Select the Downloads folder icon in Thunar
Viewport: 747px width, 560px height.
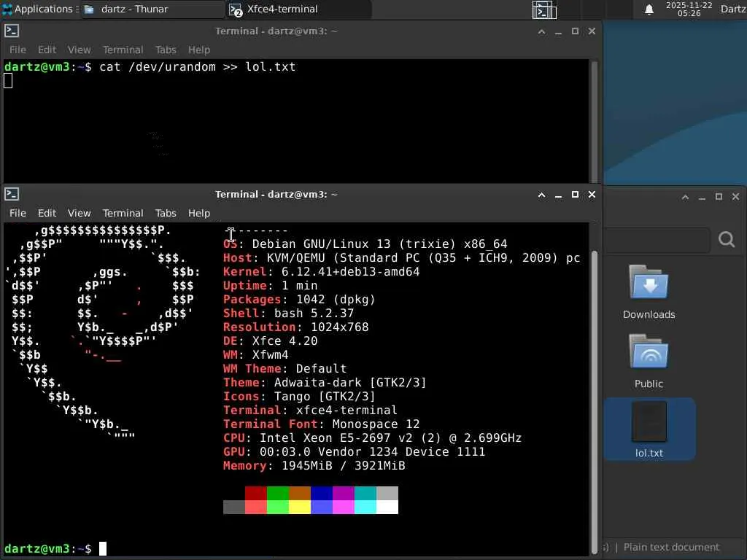(649, 283)
